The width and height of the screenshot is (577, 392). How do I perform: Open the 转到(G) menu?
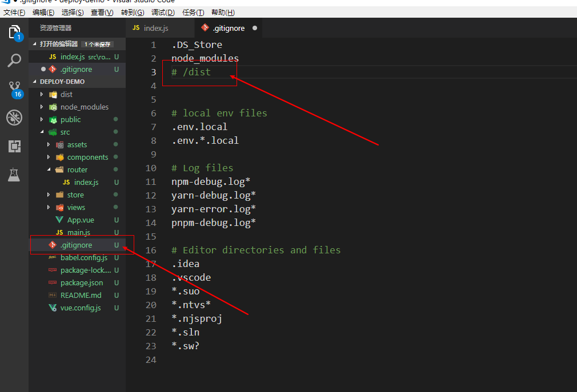pos(133,13)
